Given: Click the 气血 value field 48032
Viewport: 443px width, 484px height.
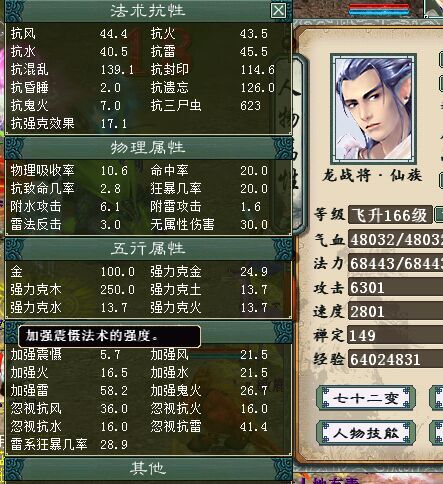Looking at the screenshot, I should coord(396,239).
